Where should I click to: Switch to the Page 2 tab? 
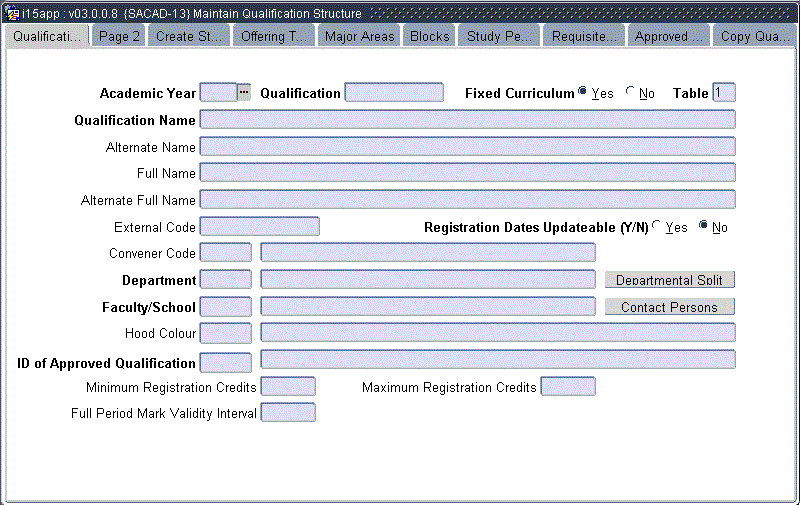coord(119,36)
